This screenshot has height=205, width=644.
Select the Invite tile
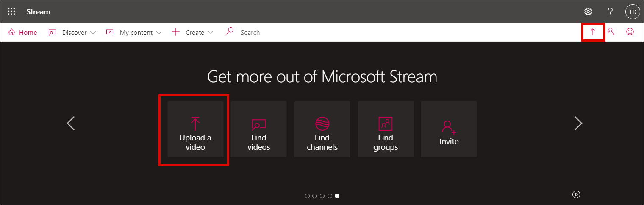tap(449, 129)
